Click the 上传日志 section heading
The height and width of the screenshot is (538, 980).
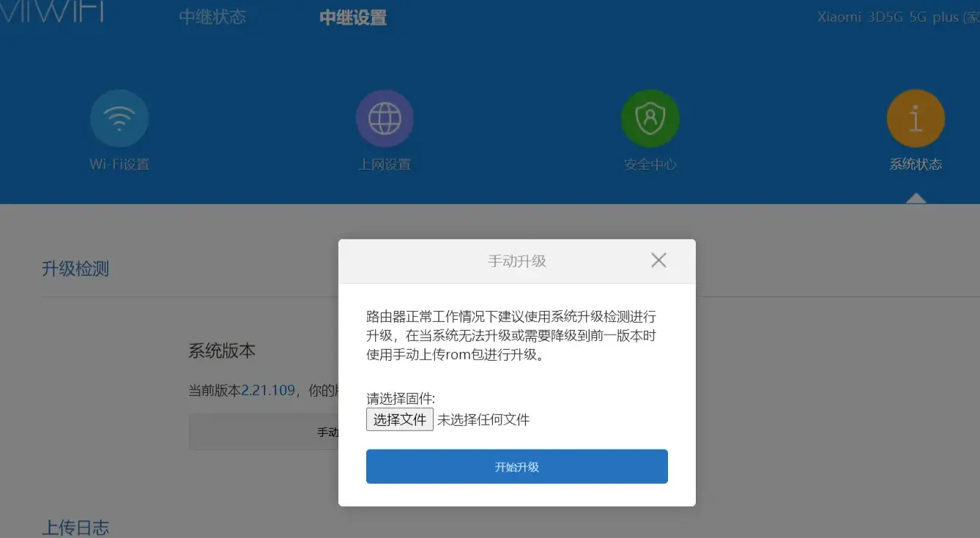(x=75, y=528)
